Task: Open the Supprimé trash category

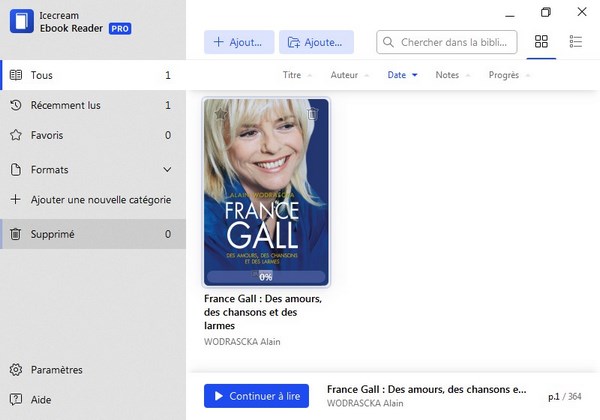Action: tap(52, 234)
